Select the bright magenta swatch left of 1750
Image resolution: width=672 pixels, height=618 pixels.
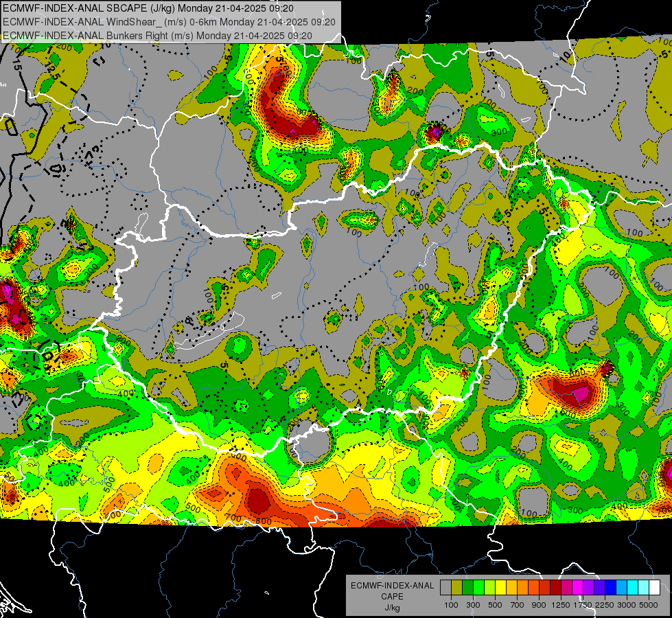pos(578,588)
